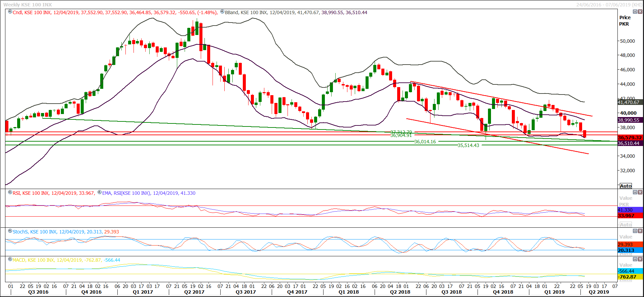Image resolution: width=644 pixels, height=297 pixels.
Task: Click the Price PKR axis heading
Action: (625, 21)
